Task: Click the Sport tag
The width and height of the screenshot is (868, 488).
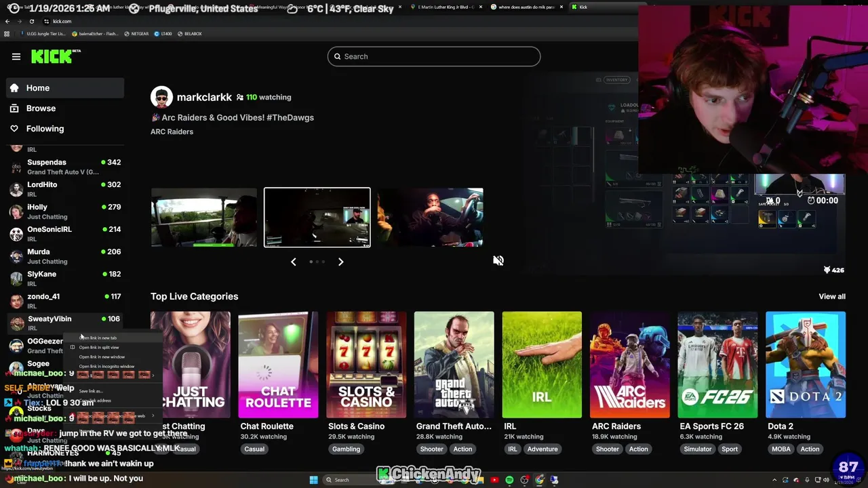Action: click(730, 449)
